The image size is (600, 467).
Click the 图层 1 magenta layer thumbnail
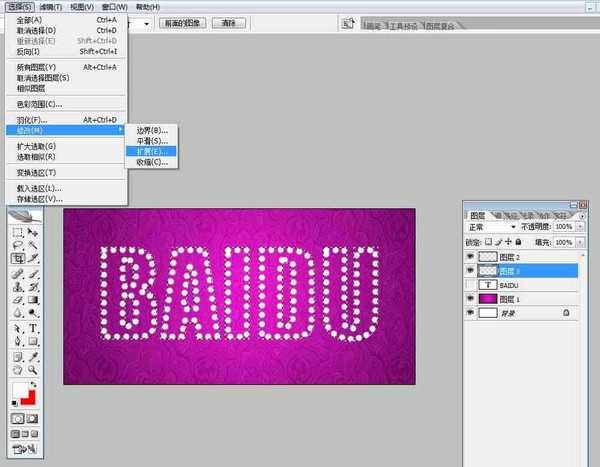488,299
